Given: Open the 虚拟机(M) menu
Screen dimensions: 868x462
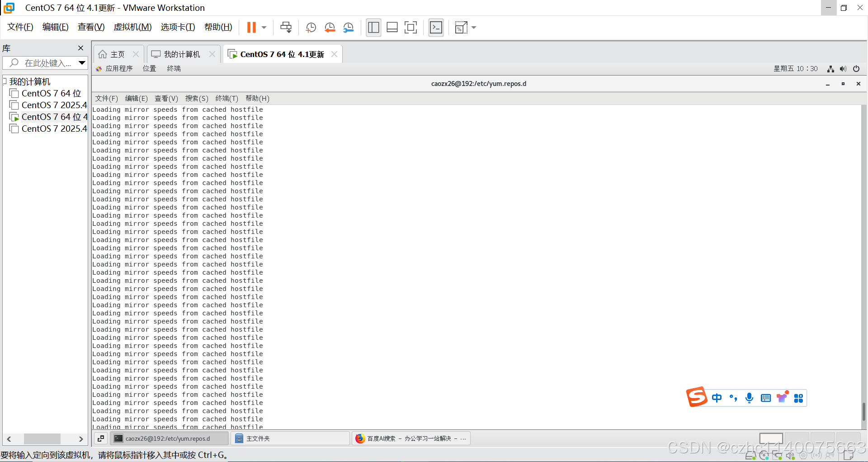Looking at the screenshot, I should pos(132,27).
